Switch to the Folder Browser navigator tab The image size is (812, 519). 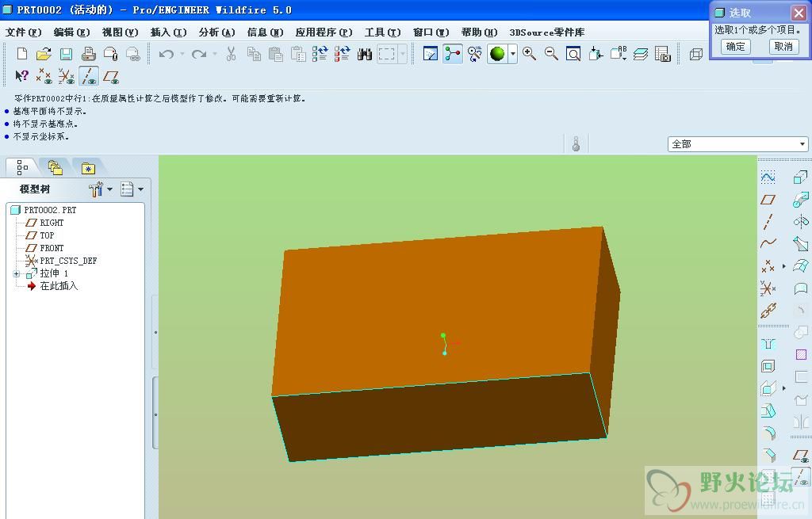tap(55, 167)
